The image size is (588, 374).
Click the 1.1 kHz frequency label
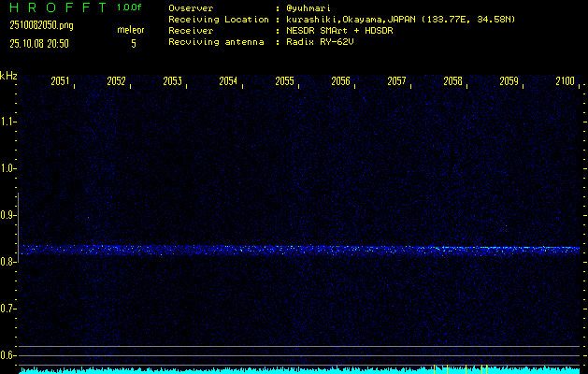(7, 122)
